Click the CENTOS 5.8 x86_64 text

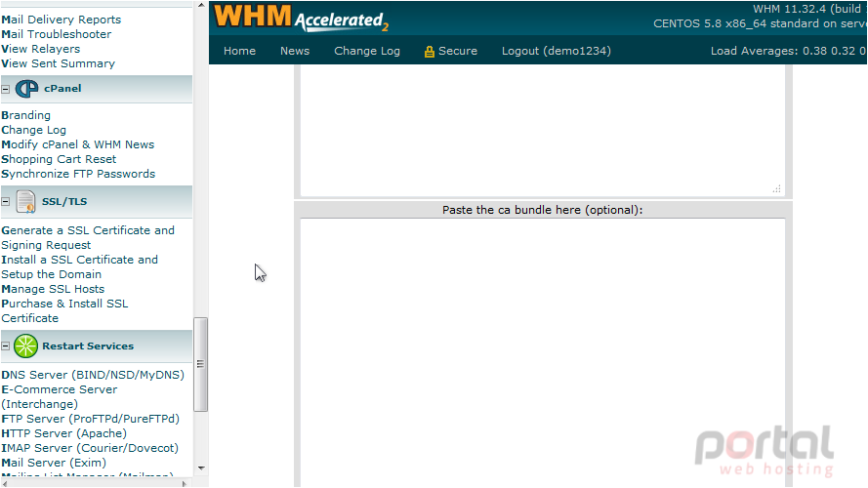click(x=760, y=23)
